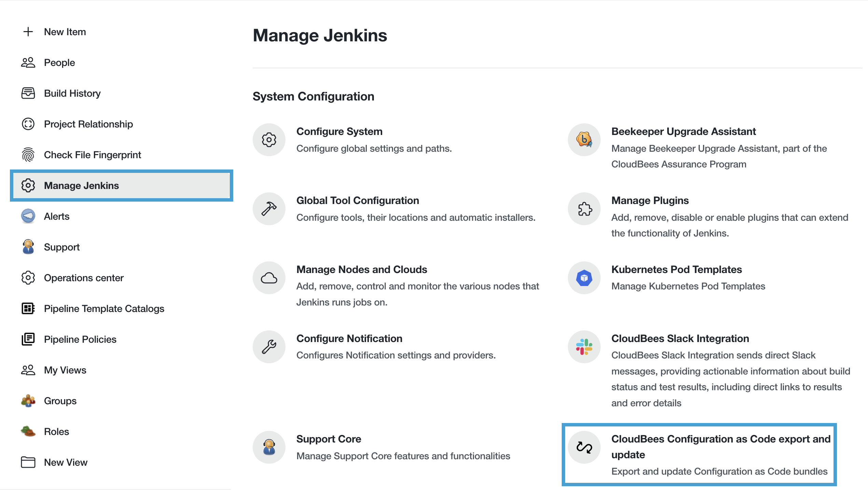Open Pipeline Template Catalogs
Screen dimensions: 868x490
(x=104, y=308)
